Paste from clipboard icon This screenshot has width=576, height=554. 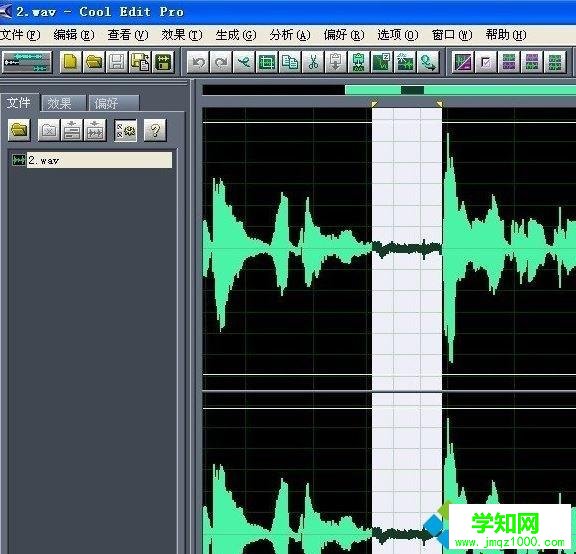336,62
